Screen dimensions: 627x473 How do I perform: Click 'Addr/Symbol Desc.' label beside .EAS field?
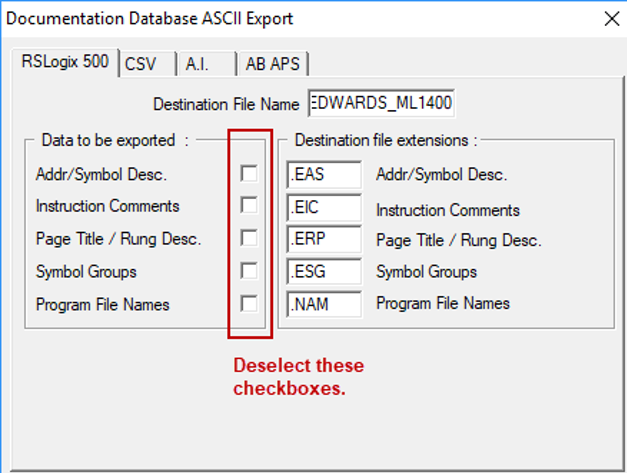[x=441, y=175]
